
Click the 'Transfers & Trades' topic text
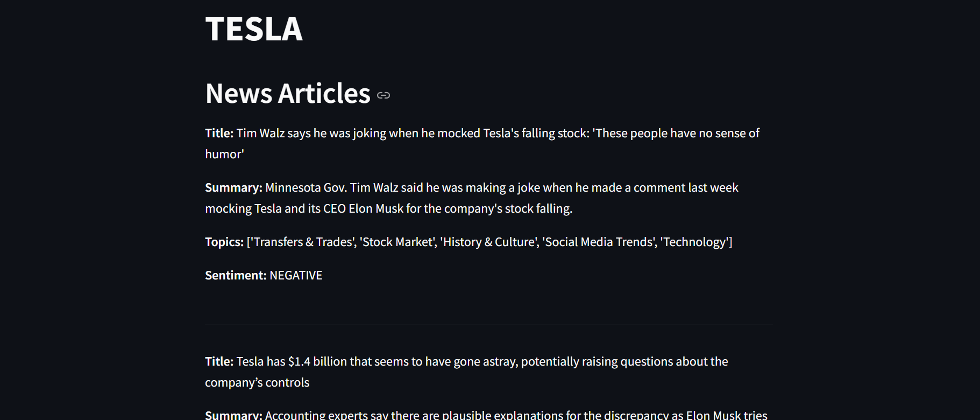303,242
